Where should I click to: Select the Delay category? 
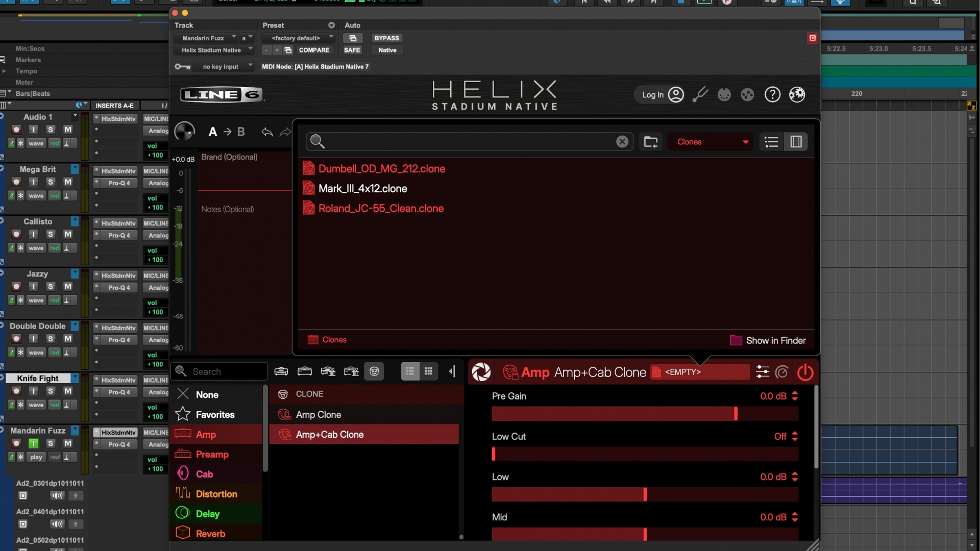click(x=216, y=514)
